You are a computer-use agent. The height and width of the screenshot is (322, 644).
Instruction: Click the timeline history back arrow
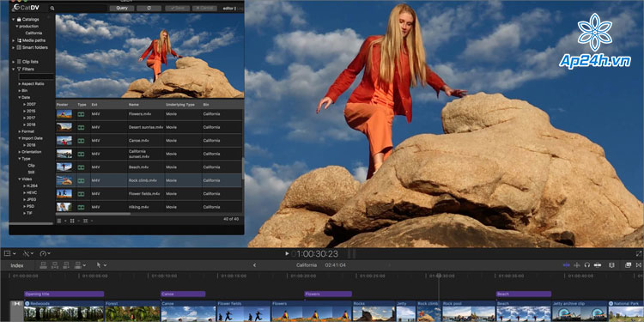[x=254, y=265]
